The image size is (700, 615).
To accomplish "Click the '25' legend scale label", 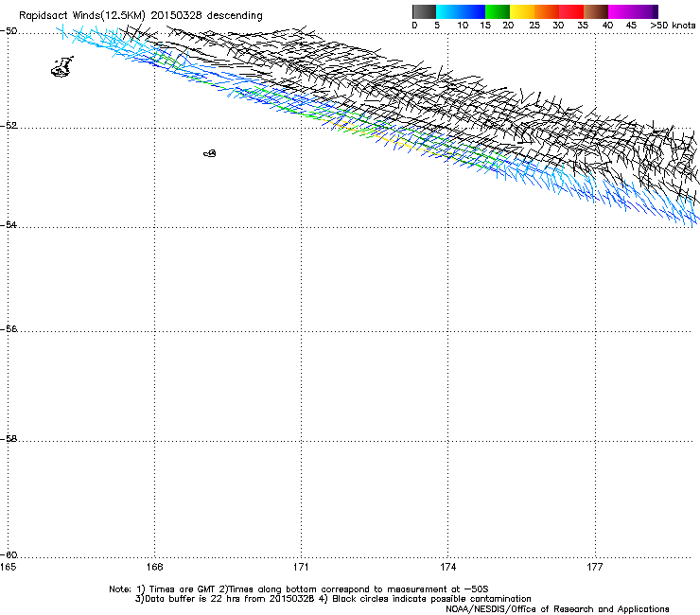I will tap(534, 26).
